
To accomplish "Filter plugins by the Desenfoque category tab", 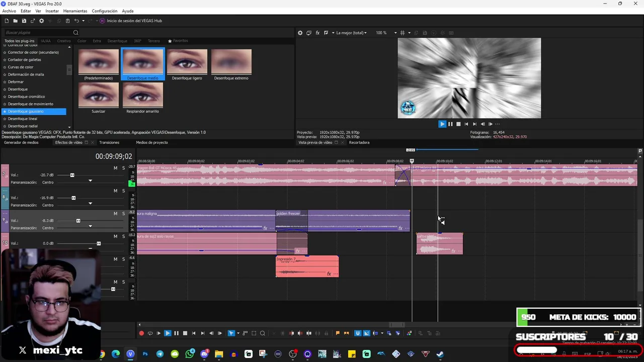I will (x=117, y=41).
